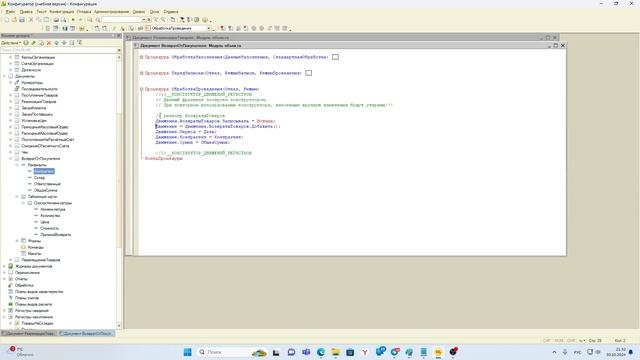Expand the КассыОрганизации tree node
The height and width of the screenshot is (360, 640).
click(11, 57)
